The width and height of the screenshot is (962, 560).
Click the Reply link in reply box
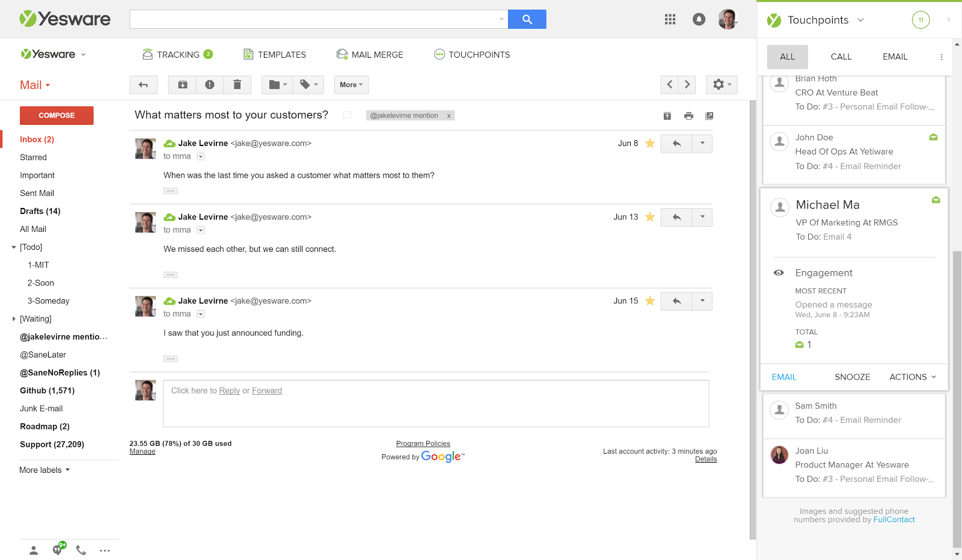click(229, 391)
